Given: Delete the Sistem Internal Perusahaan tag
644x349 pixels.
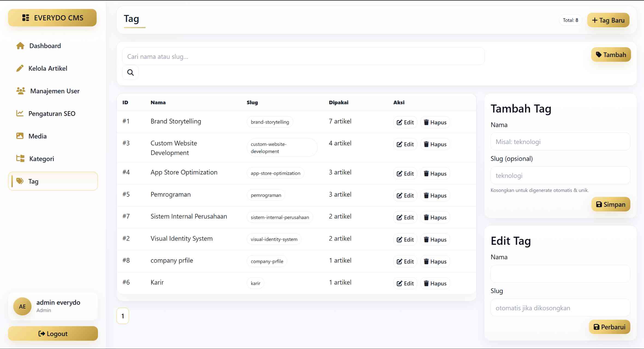Looking at the screenshot, I should point(435,217).
